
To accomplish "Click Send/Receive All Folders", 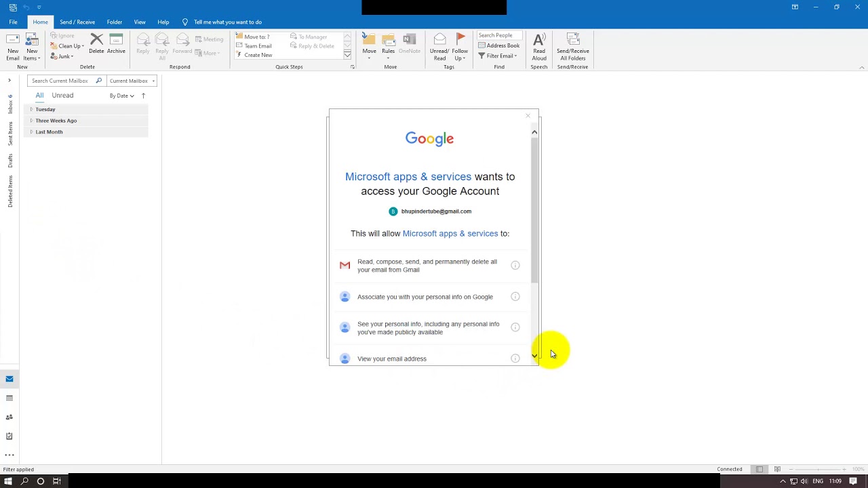I will pos(573,47).
